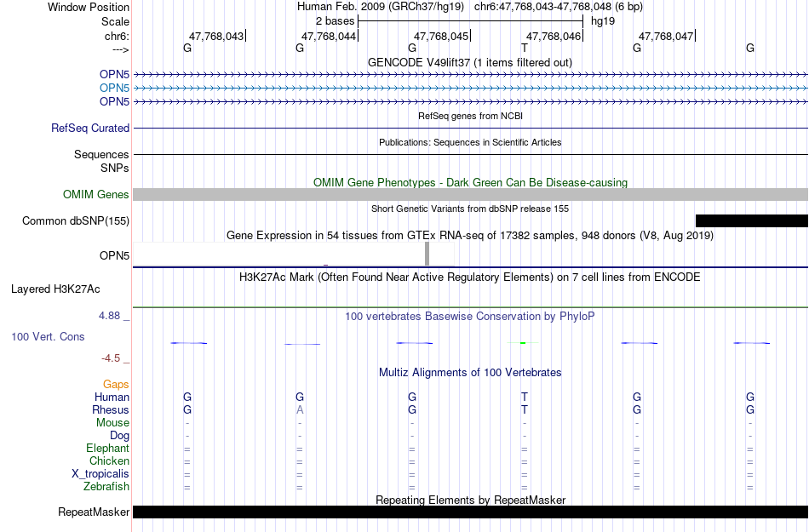This screenshot has width=809, height=532.
Task: Click the RefSeq Curated track label
Action: tap(89, 128)
